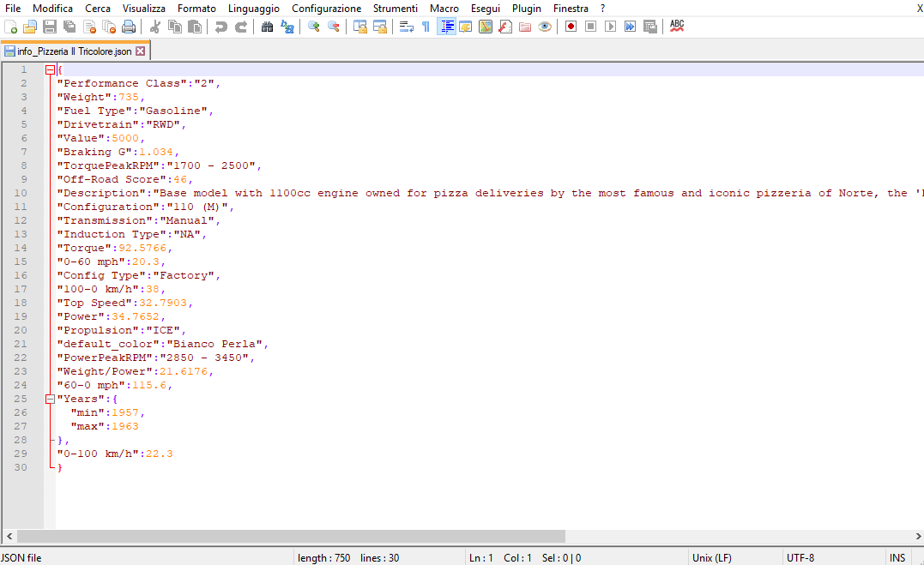Open the Configurazione menu

[327, 9]
